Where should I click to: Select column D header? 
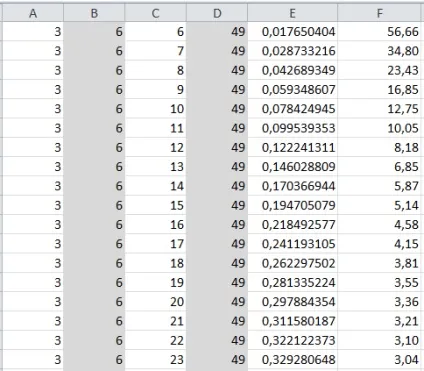tap(217, 13)
